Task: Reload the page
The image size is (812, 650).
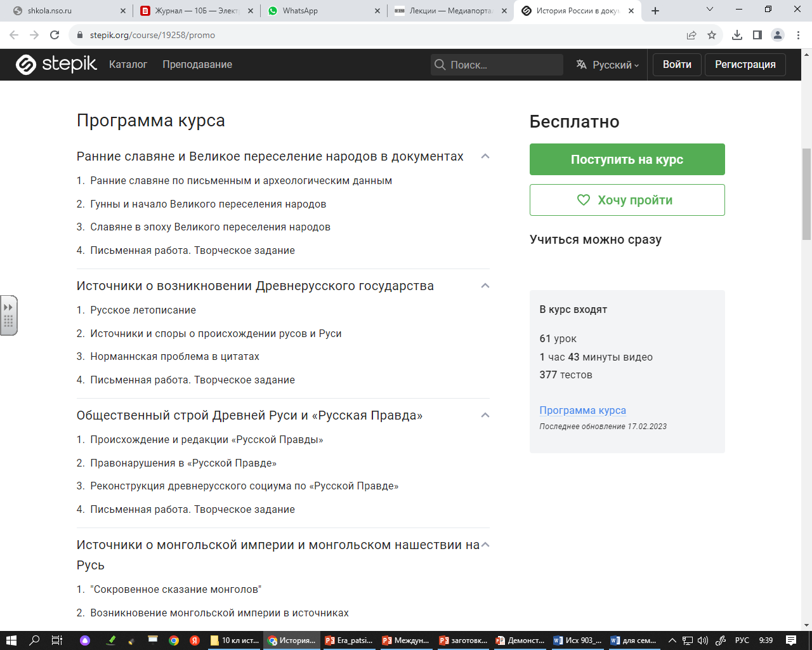Action: (55, 35)
